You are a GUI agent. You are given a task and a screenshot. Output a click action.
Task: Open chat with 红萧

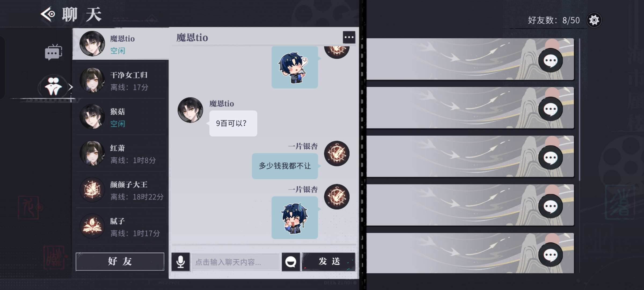click(120, 154)
